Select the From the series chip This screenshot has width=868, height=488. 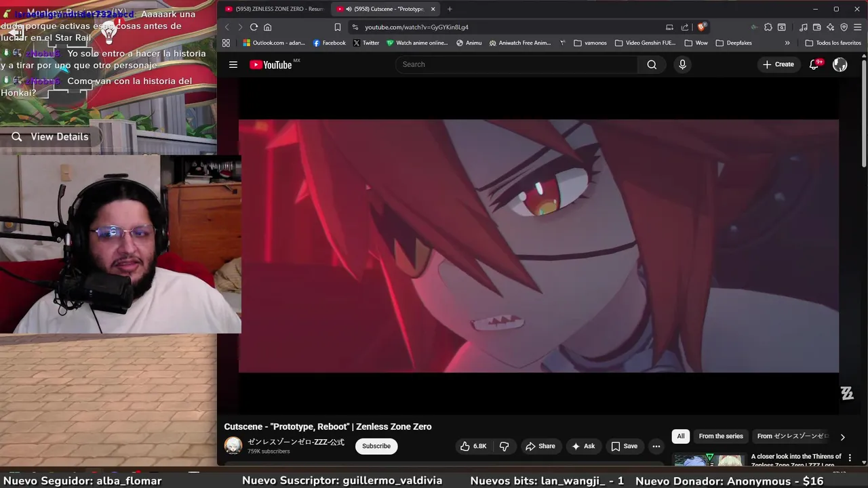(x=721, y=436)
